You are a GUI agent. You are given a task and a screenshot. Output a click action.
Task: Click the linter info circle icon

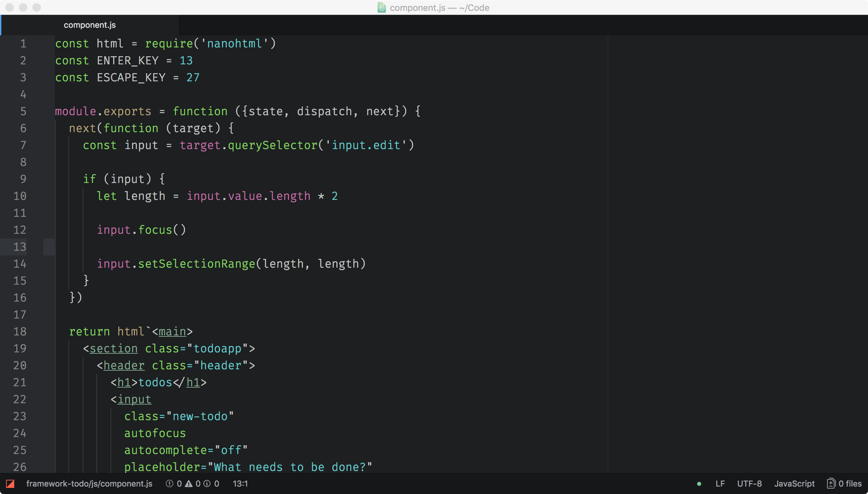tap(207, 483)
